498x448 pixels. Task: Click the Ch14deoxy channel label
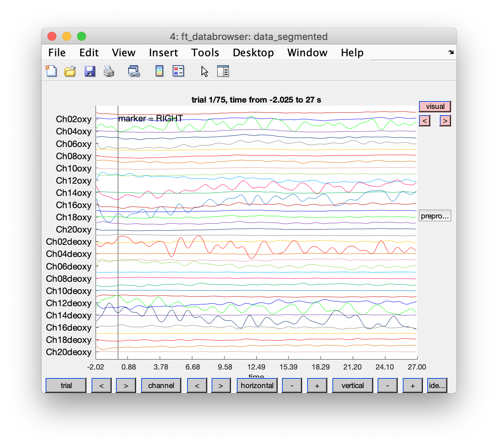[69, 315]
